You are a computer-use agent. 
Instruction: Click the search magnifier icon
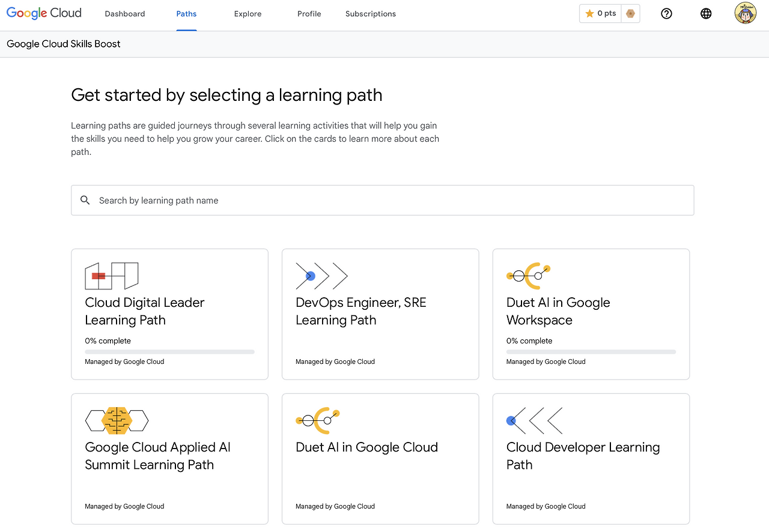coord(85,200)
